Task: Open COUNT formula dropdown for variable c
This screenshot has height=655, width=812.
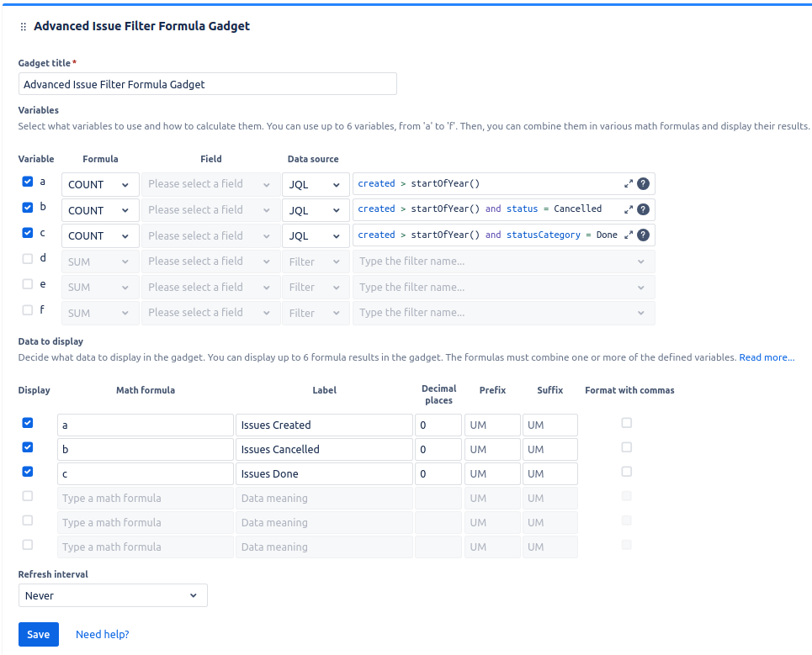Action: (x=100, y=235)
